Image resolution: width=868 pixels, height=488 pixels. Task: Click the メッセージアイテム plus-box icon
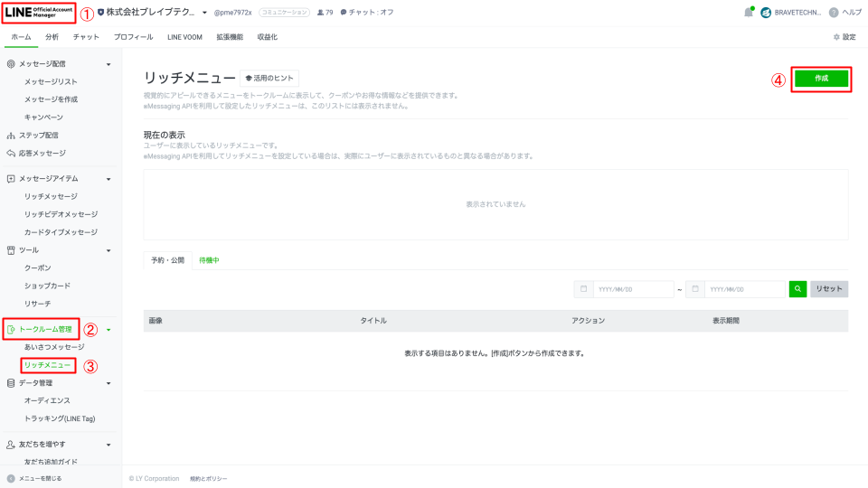[x=11, y=179]
